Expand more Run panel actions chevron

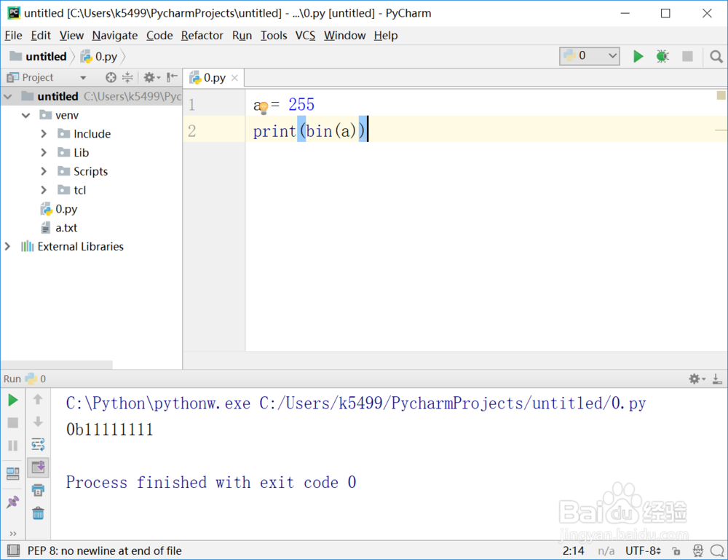pyautogui.click(x=13, y=534)
